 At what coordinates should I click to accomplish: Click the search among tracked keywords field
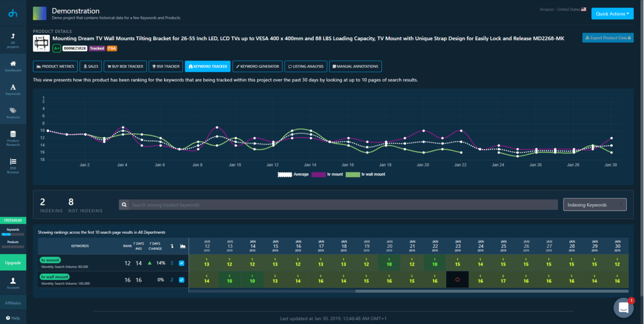click(338, 204)
